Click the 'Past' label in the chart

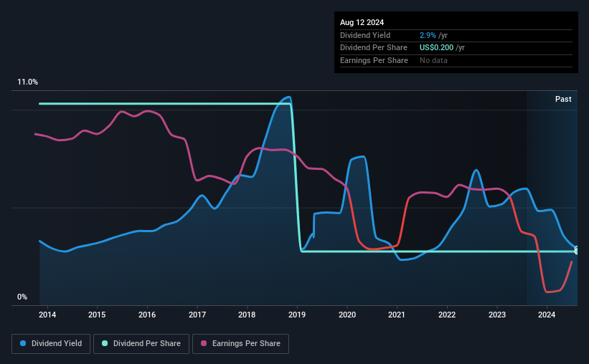click(x=563, y=99)
